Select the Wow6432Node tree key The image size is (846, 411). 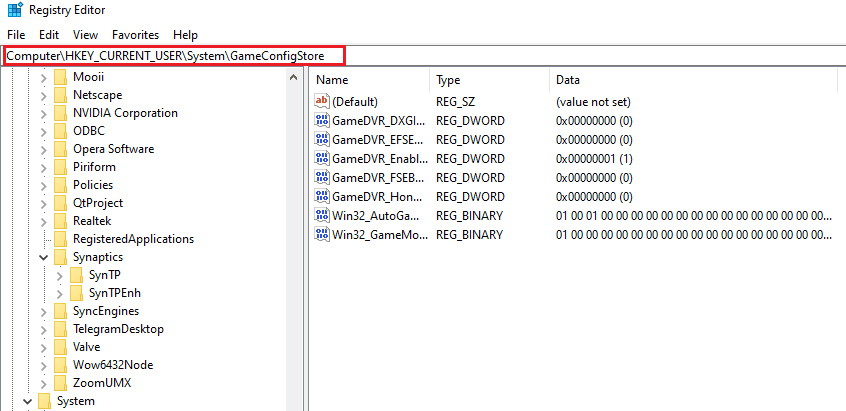click(x=113, y=365)
